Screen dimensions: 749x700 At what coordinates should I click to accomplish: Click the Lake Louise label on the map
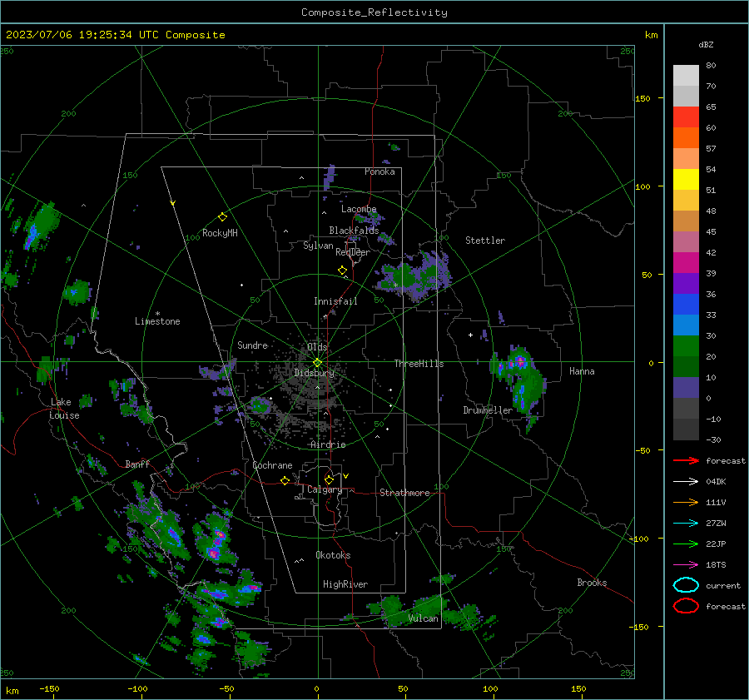[65, 409]
